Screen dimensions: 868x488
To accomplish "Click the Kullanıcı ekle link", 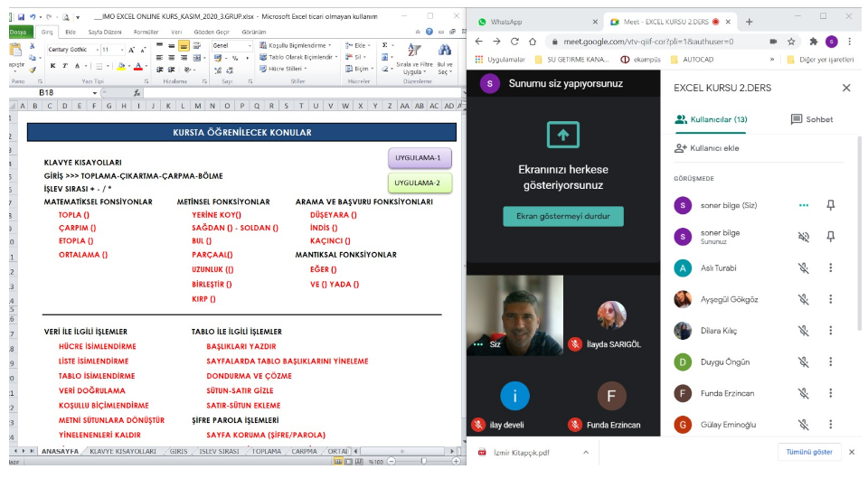I will tap(714, 148).
